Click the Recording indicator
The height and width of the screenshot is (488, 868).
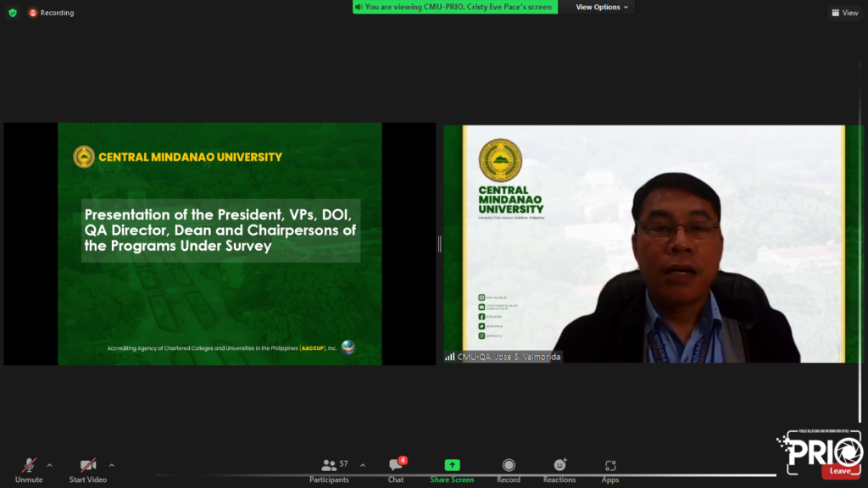[52, 13]
